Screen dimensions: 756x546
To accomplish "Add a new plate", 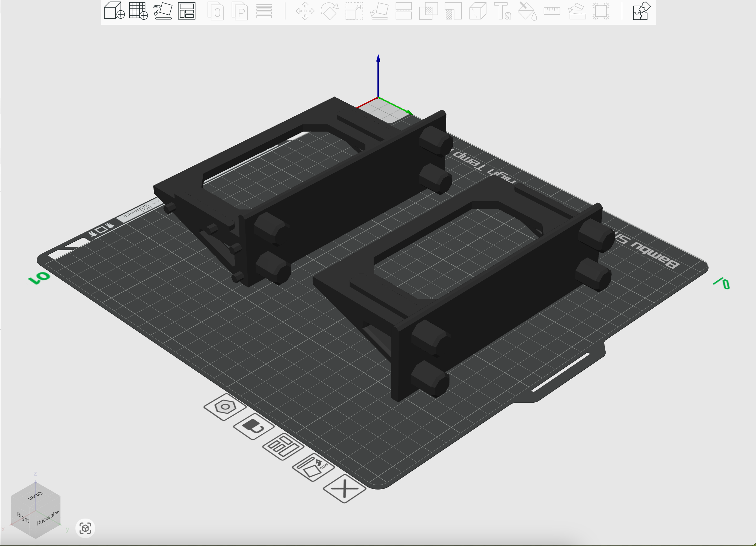I will (x=138, y=11).
